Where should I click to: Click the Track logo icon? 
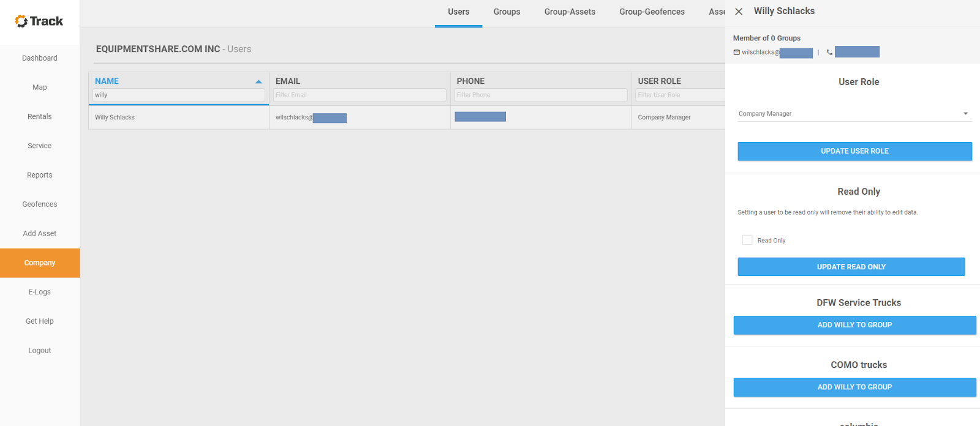21,21
